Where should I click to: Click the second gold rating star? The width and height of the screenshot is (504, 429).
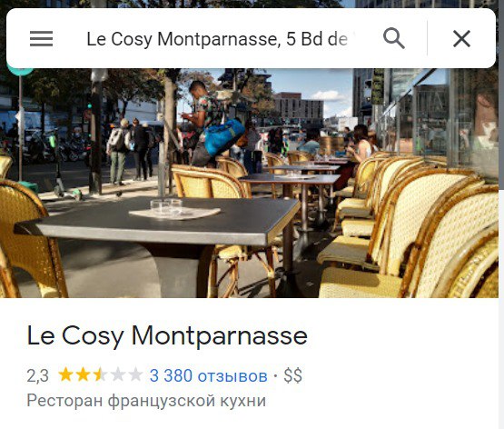click(x=83, y=374)
